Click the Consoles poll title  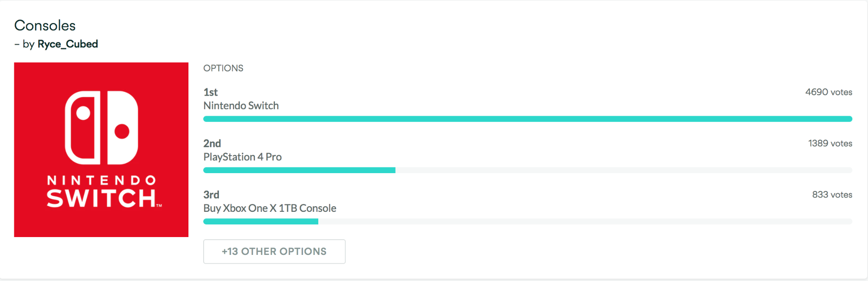(x=45, y=26)
